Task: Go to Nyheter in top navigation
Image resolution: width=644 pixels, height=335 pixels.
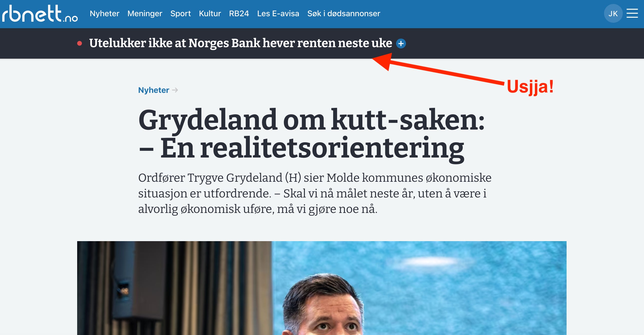Action: [x=104, y=13]
